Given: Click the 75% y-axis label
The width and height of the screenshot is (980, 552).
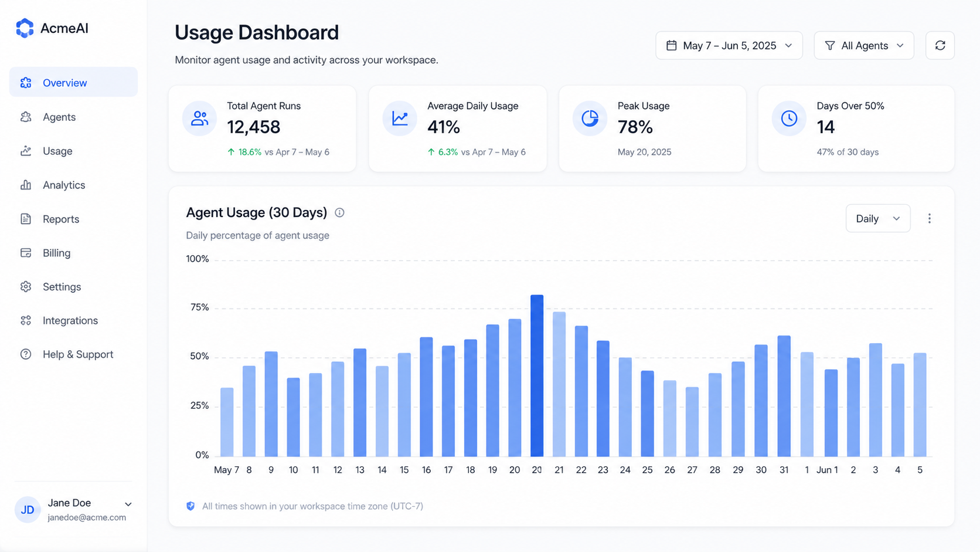Looking at the screenshot, I should pos(200,307).
